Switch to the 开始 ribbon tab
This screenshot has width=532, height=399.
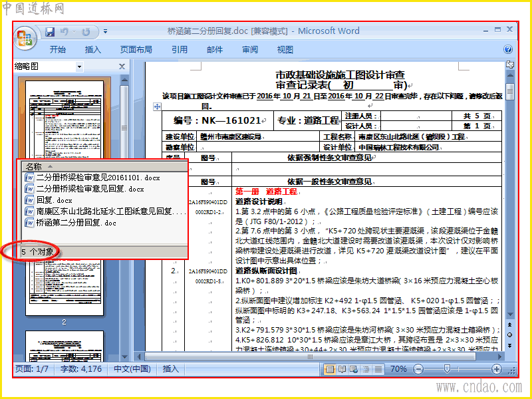[58, 49]
